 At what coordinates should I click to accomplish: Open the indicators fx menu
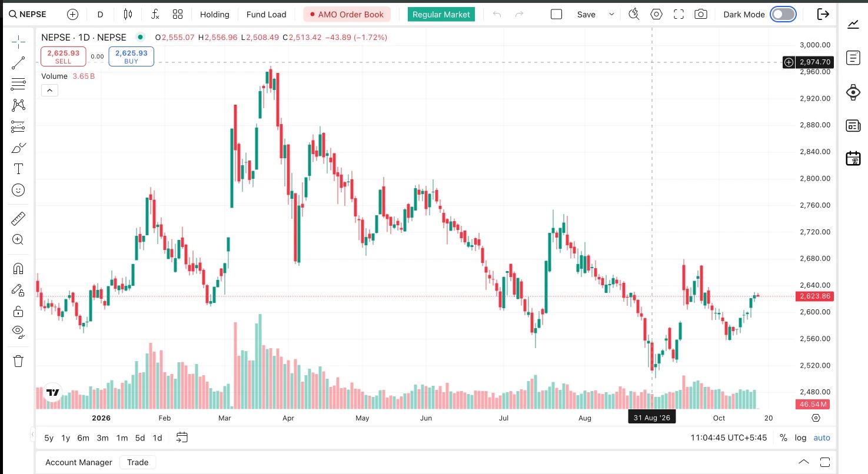coord(155,14)
